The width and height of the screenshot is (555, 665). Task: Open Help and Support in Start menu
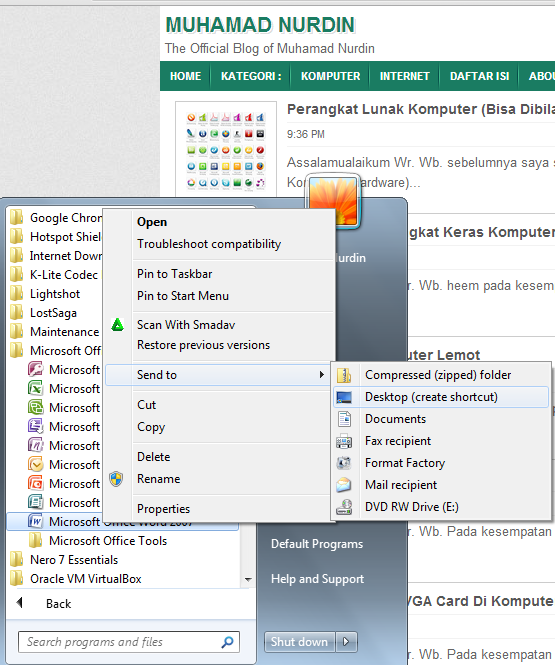[317, 579]
